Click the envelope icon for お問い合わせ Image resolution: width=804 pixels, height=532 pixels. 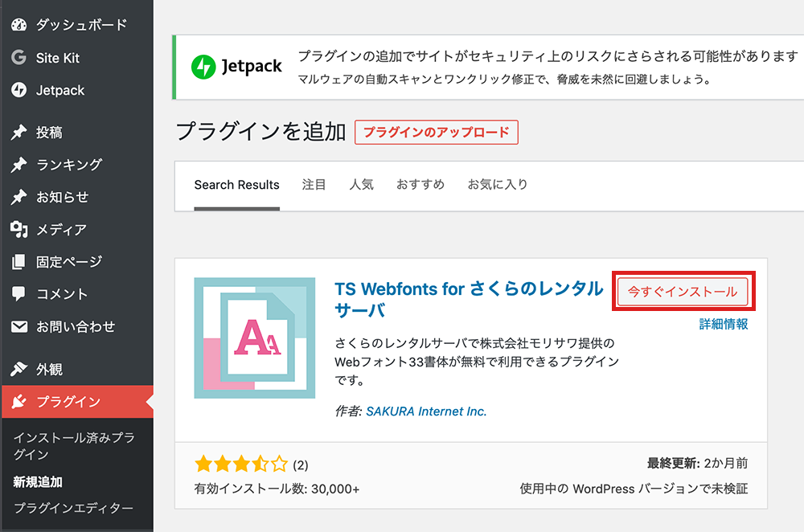pyautogui.click(x=19, y=326)
